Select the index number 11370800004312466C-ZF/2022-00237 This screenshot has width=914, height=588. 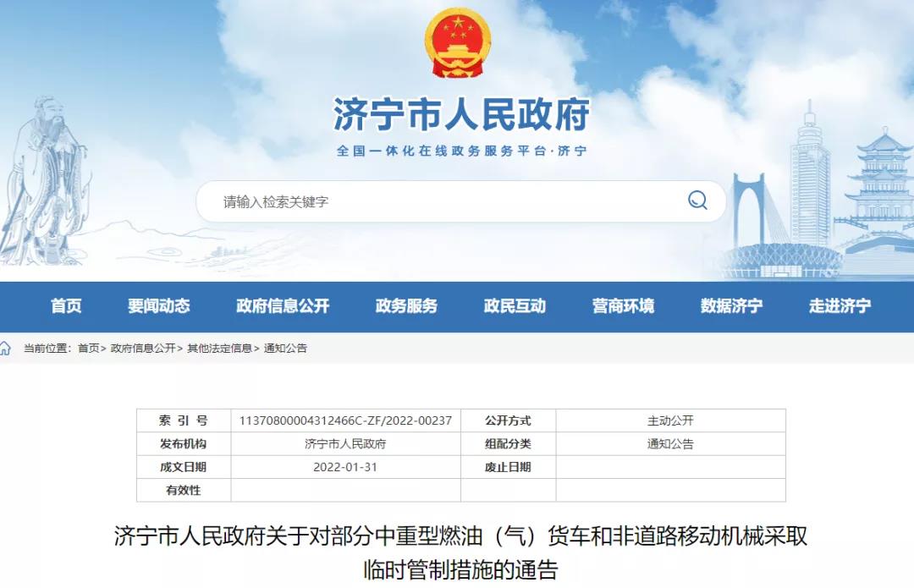pyautogui.click(x=345, y=420)
